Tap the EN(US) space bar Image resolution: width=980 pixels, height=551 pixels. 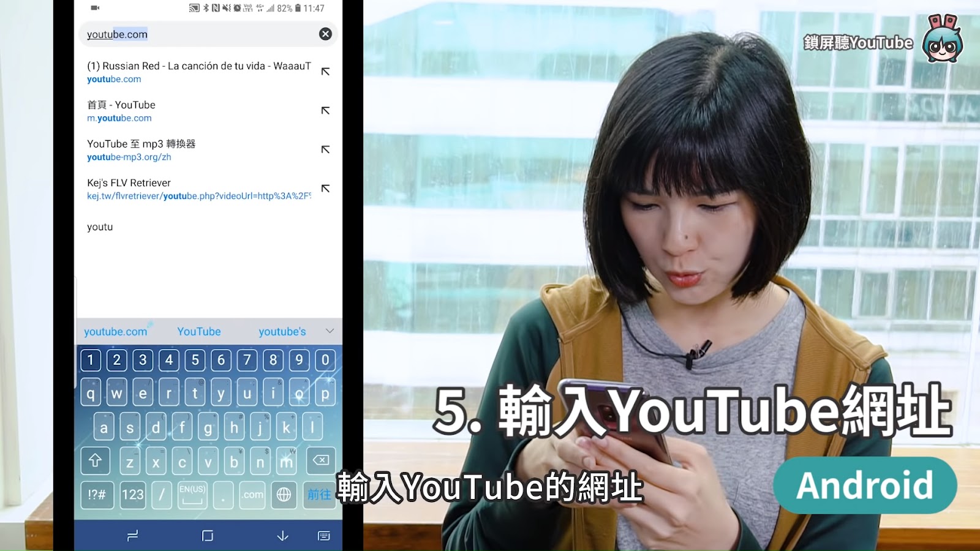pyautogui.click(x=192, y=495)
